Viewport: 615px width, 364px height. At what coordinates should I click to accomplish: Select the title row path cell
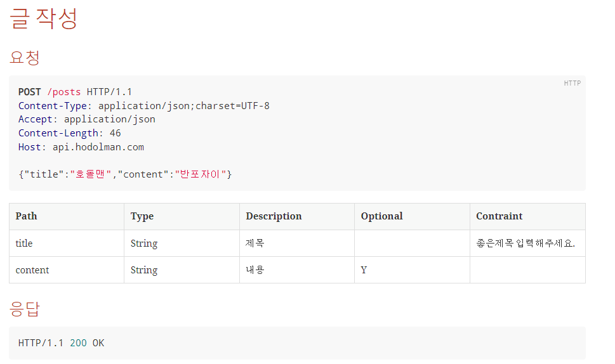[x=67, y=244]
